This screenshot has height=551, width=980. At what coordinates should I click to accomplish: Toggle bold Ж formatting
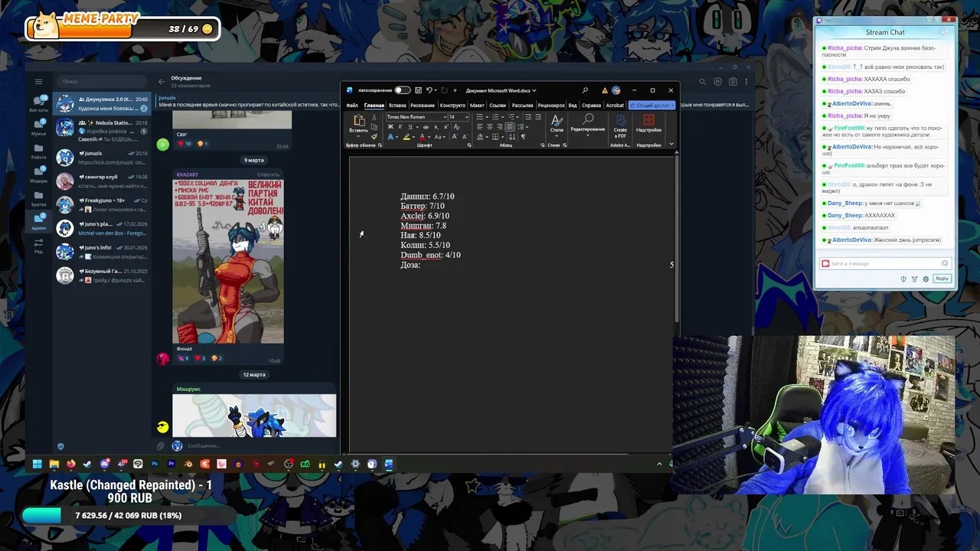pos(390,127)
